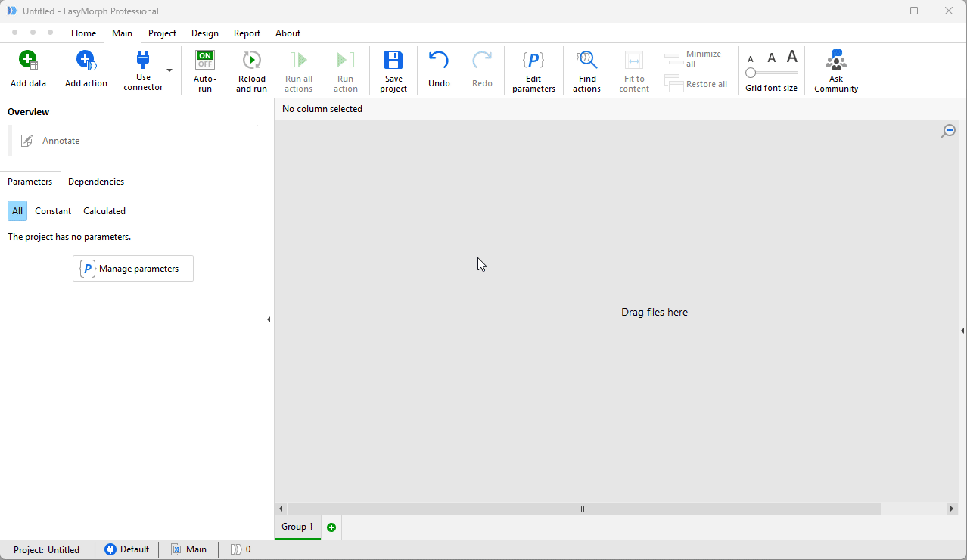Select the largest grid font A
This screenshot has height=560, width=967.
(792, 57)
